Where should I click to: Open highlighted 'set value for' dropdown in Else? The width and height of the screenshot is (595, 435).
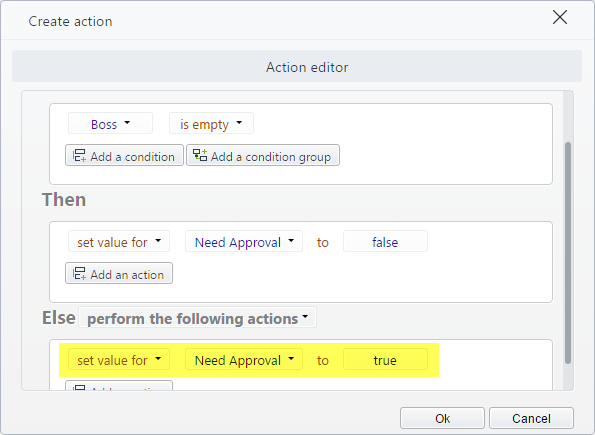(x=119, y=359)
